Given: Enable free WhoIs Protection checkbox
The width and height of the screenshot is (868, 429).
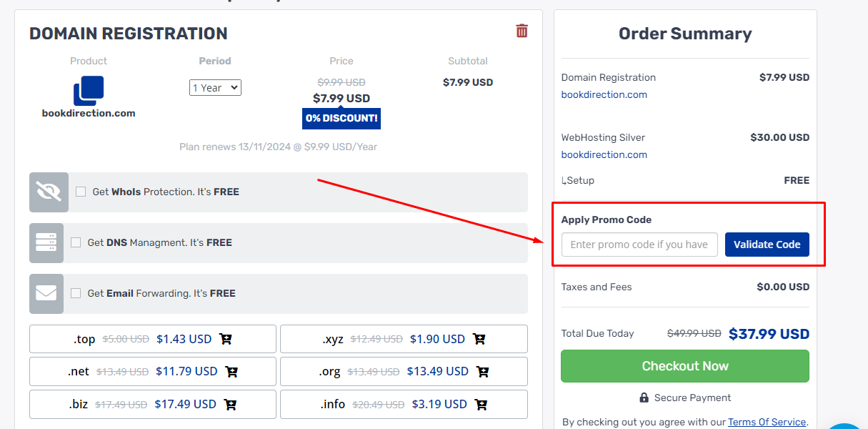Looking at the screenshot, I should click(x=80, y=192).
